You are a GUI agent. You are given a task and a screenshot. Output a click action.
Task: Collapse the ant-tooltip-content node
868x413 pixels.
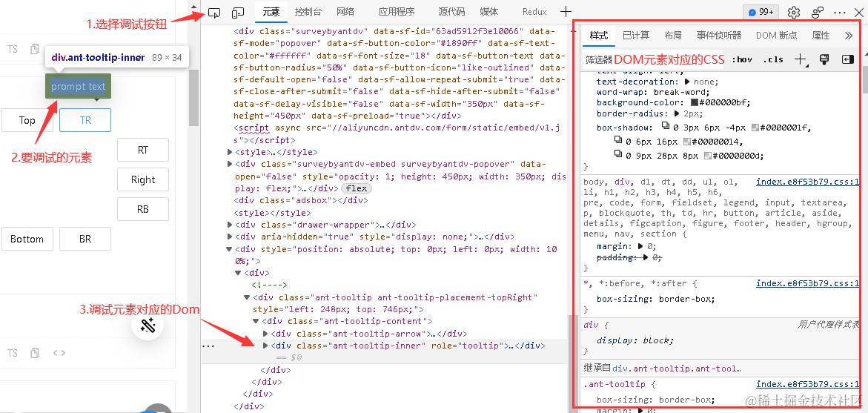click(x=256, y=321)
